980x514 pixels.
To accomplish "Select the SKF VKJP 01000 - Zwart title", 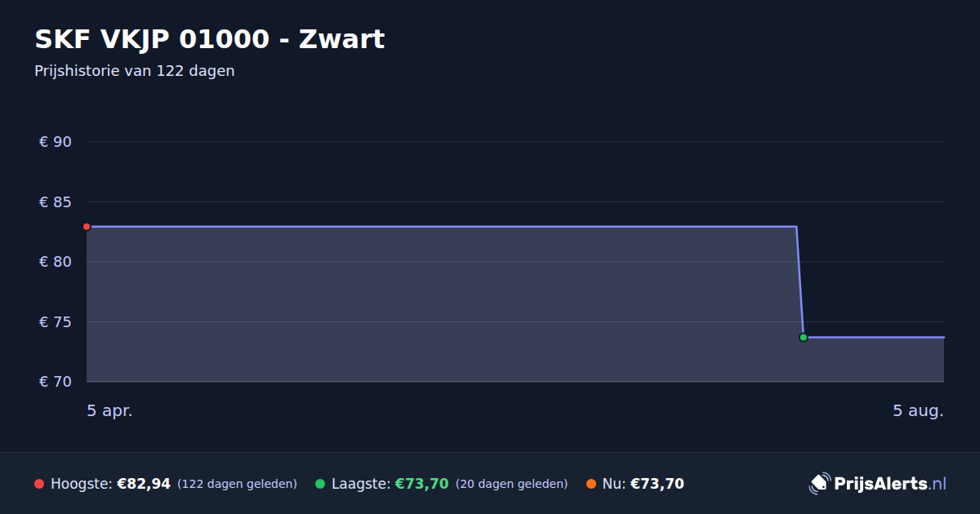I will click(x=209, y=38).
